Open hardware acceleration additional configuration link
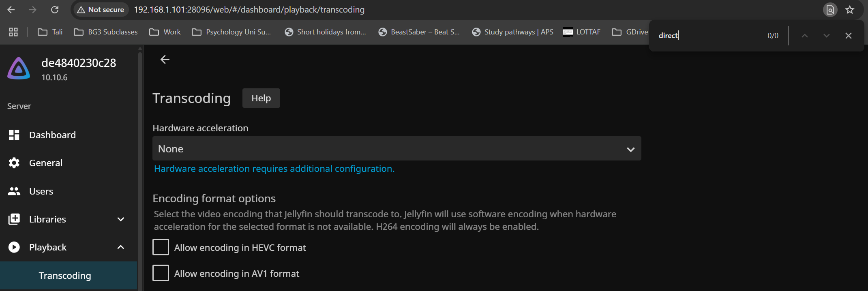Screen dimensions: 868x291 pyautogui.click(x=274, y=169)
